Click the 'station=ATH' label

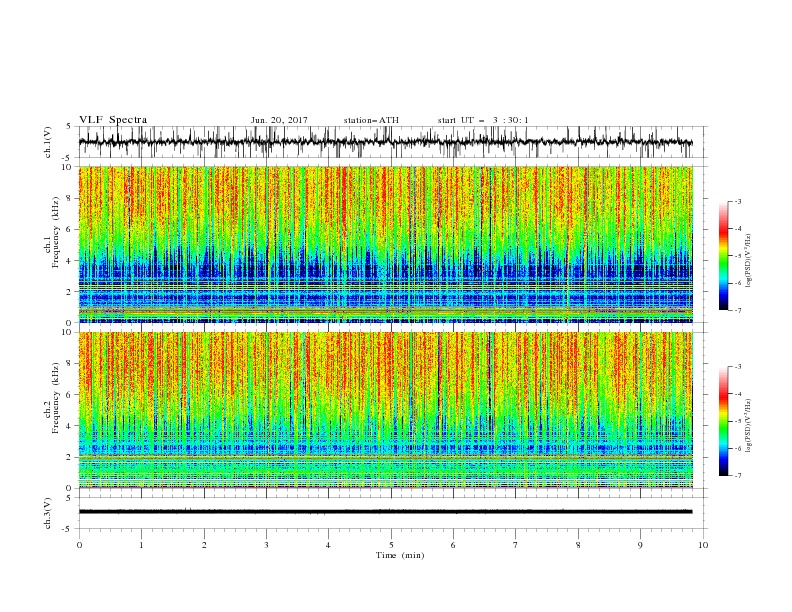pos(371,120)
